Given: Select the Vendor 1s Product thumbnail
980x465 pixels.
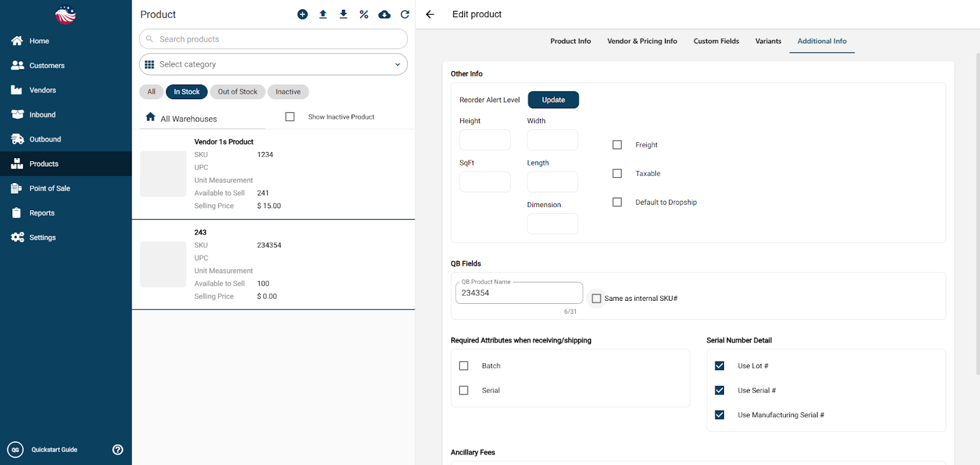Looking at the screenshot, I should click(x=163, y=174).
